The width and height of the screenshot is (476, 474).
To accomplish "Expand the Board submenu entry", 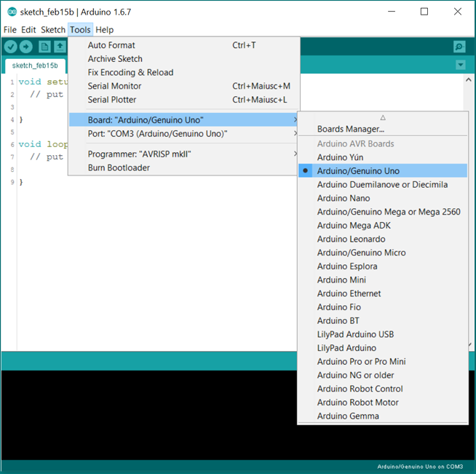I will pyautogui.click(x=184, y=120).
